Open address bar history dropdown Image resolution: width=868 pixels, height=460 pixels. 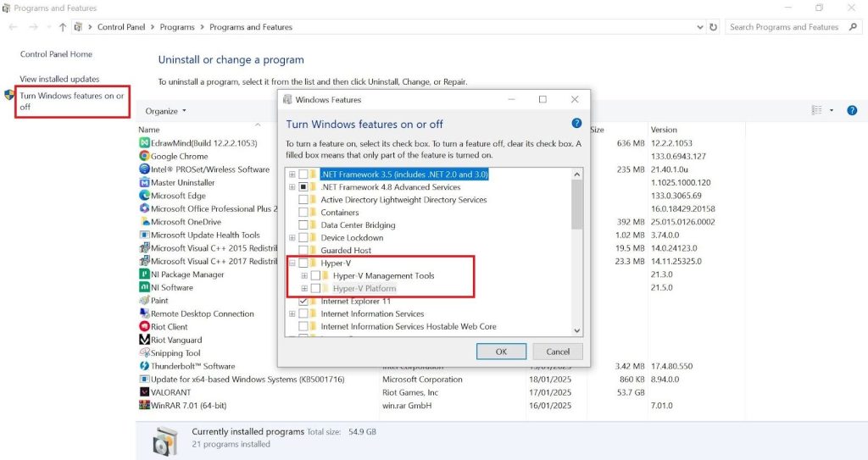[699, 27]
